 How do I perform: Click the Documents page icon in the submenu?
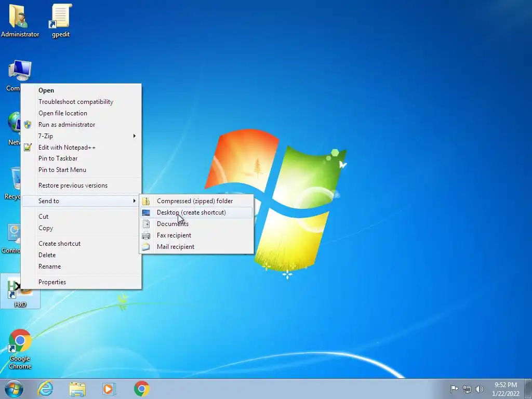(146, 224)
